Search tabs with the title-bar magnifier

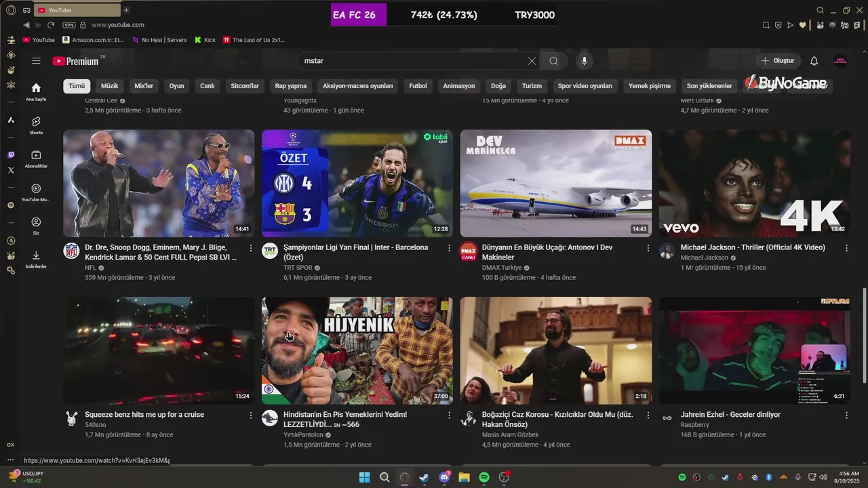[x=821, y=10]
